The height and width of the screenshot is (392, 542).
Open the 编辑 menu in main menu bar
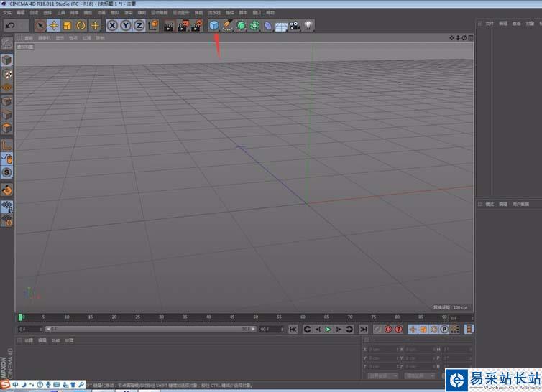coord(20,12)
